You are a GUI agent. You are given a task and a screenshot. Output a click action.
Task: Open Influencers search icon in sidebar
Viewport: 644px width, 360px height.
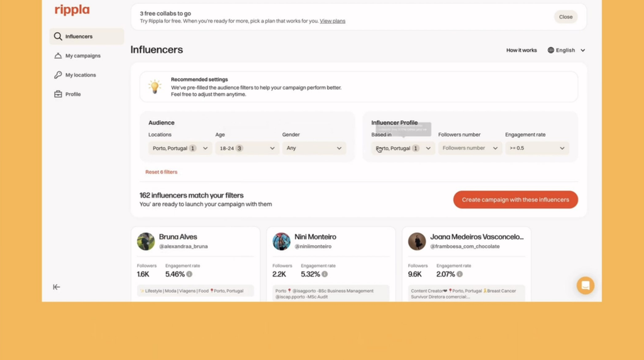click(58, 36)
